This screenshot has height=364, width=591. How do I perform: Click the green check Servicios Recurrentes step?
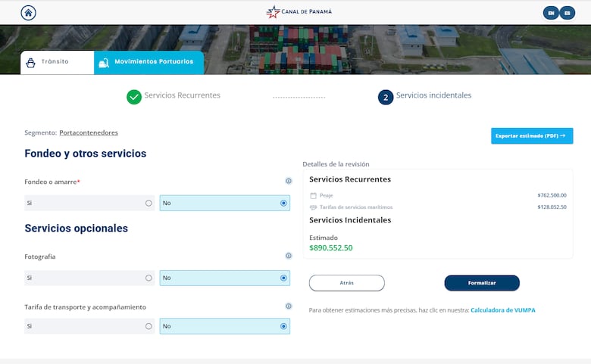(x=134, y=97)
